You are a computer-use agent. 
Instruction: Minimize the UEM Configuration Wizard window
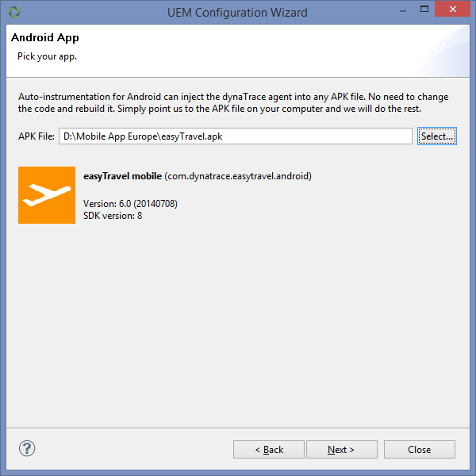(403, 10)
